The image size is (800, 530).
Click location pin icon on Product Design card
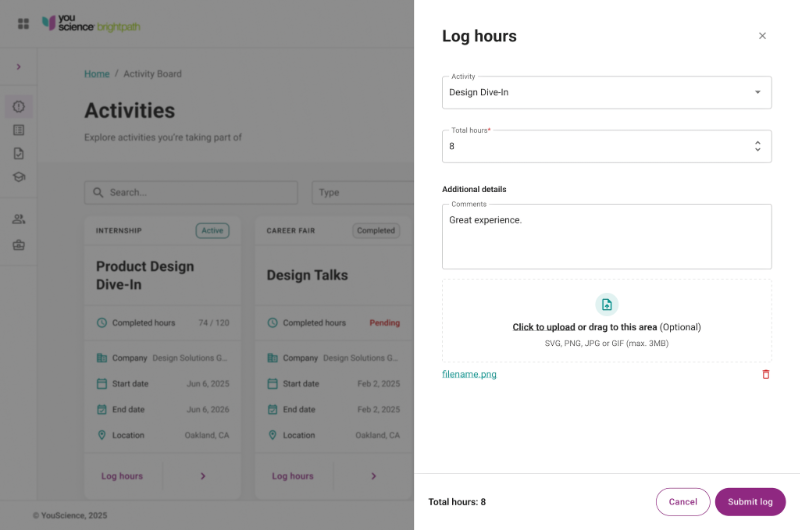point(102,435)
